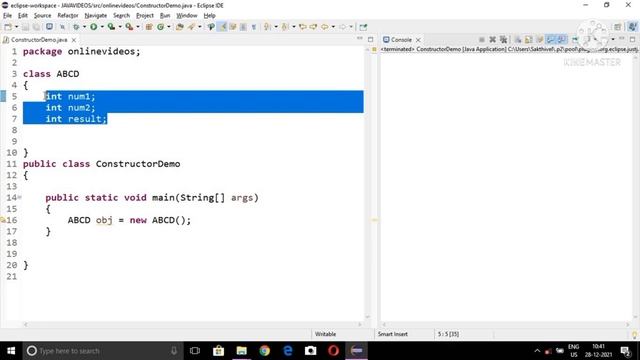
Task: Click the editor horizontal scrollbar
Action: click(x=192, y=324)
